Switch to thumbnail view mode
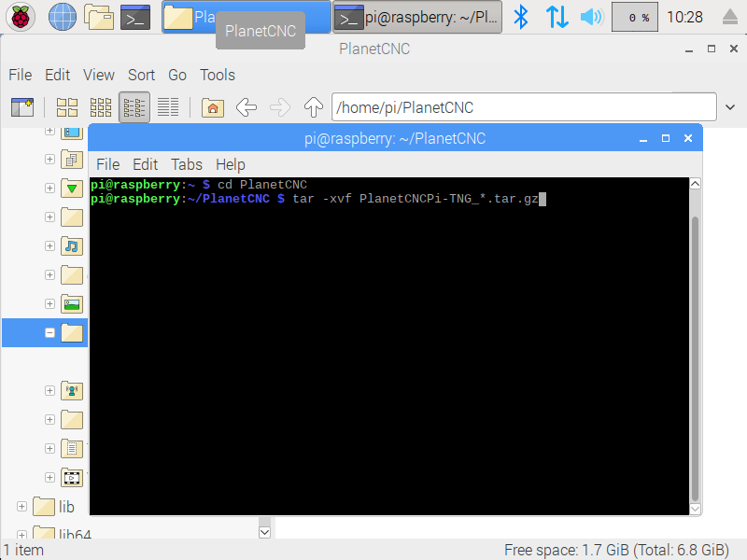 coord(101,107)
